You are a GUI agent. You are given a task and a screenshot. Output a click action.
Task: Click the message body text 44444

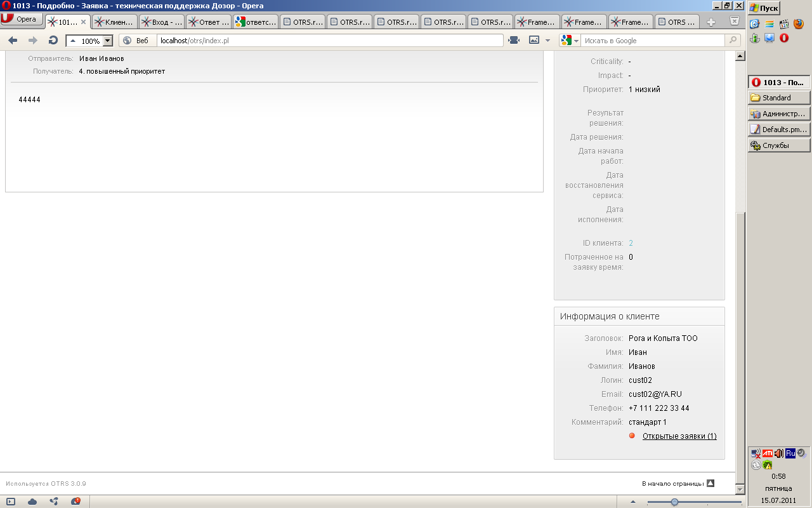(x=30, y=100)
